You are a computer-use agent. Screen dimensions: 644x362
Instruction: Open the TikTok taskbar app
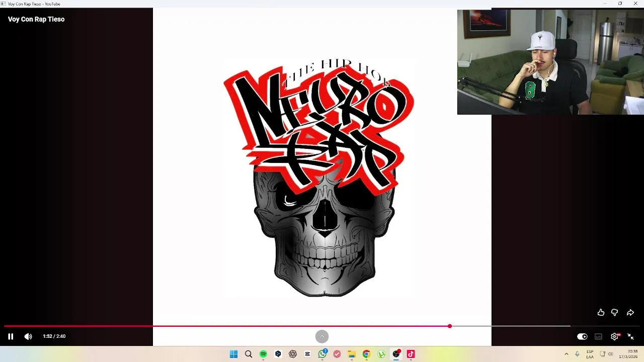(x=411, y=354)
